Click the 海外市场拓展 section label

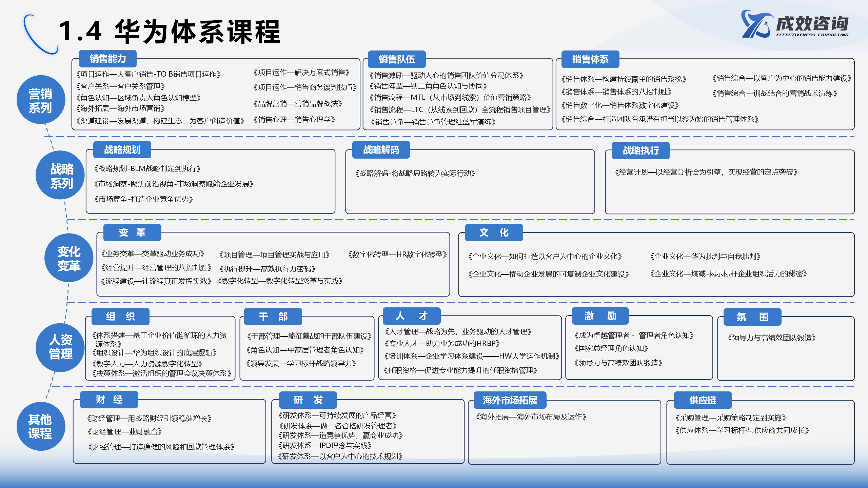pyautogui.click(x=510, y=400)
